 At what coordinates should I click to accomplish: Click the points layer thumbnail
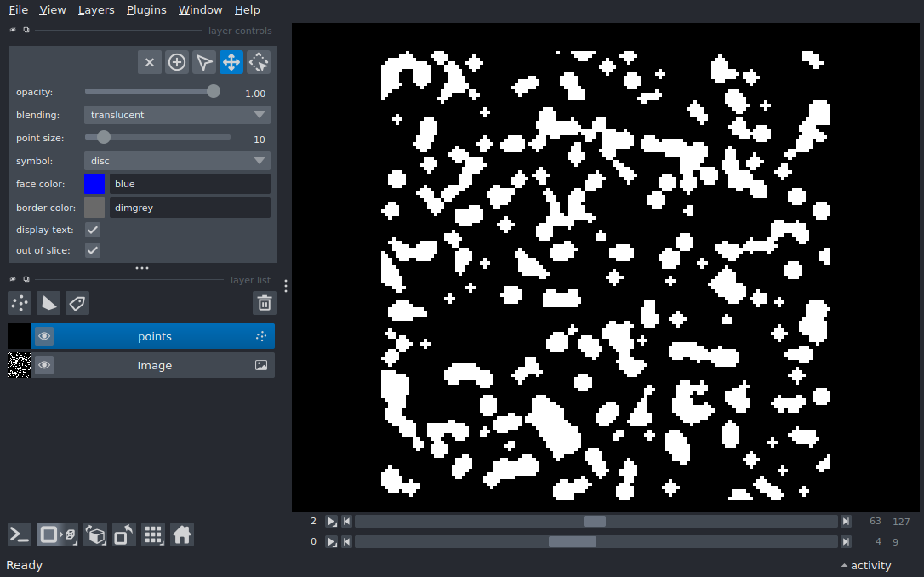pos(20,336)
